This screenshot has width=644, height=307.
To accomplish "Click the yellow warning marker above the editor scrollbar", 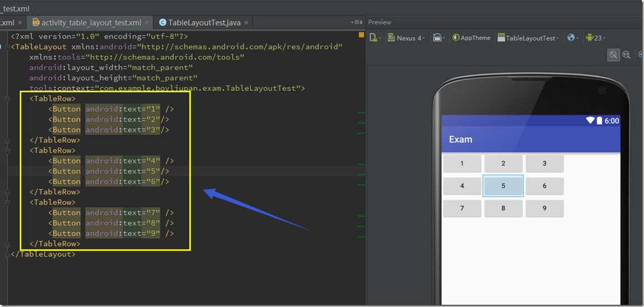I will (361, 35).
